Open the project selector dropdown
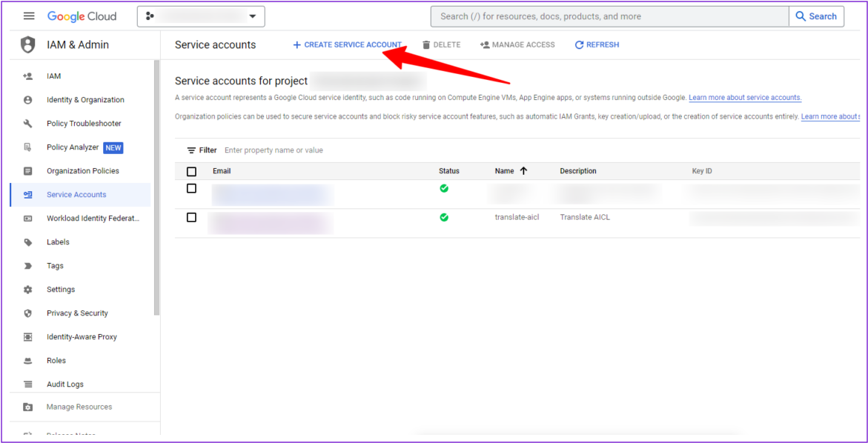The image size is (868, 443). tap(201, 16)
